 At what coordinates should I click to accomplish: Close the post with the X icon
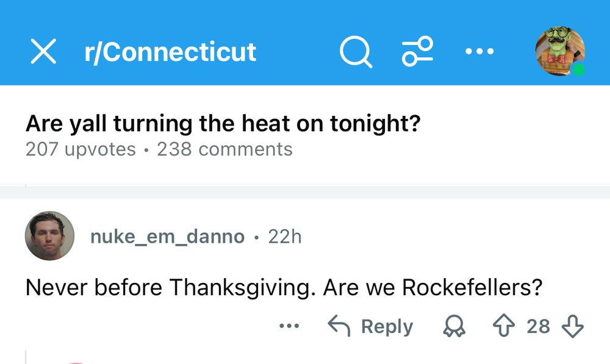[x=43, y=52]
